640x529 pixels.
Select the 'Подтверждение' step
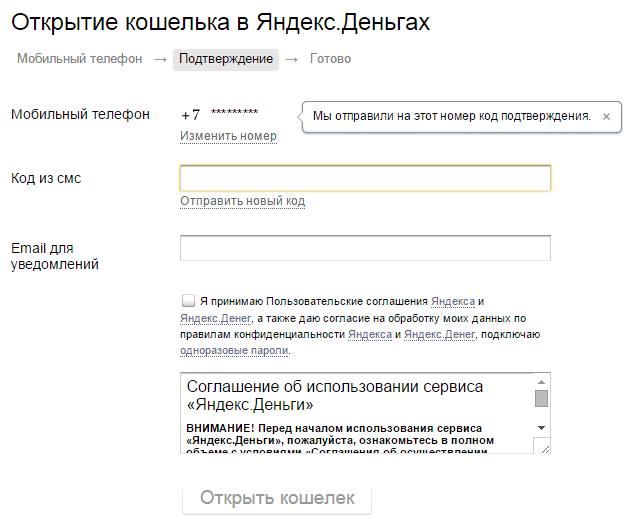click(x=226, y=59)
